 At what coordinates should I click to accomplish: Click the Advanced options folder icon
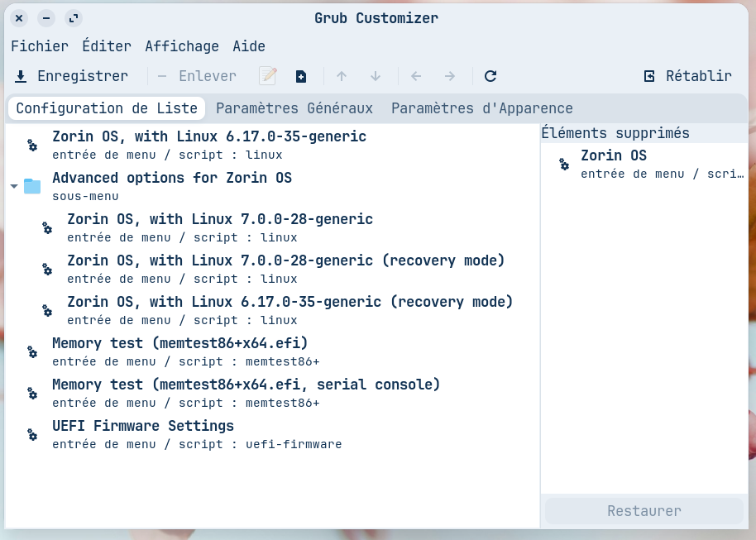point(32,186)
